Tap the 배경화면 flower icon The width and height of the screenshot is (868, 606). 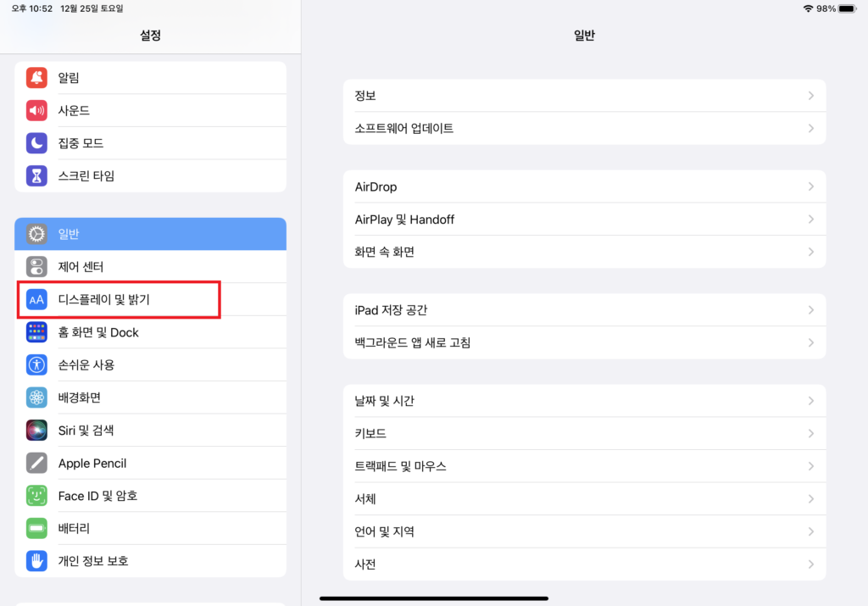coord(36,398)
